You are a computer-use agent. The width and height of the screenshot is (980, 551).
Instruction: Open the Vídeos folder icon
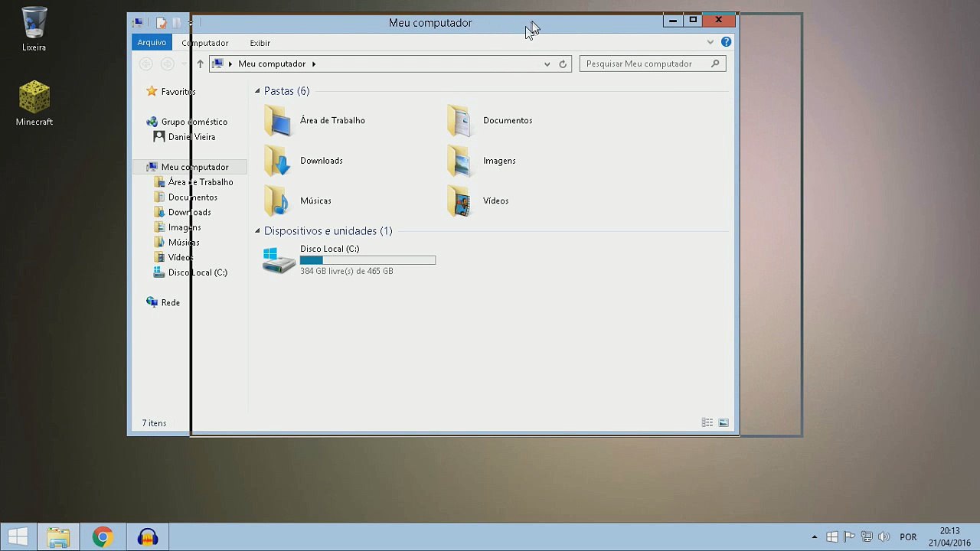tap(459, 201)
